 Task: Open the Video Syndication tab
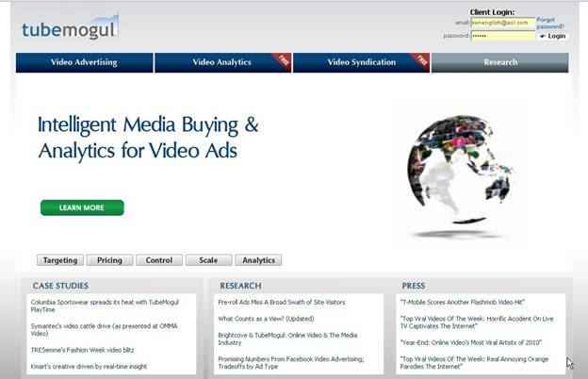tap(361, 62)
